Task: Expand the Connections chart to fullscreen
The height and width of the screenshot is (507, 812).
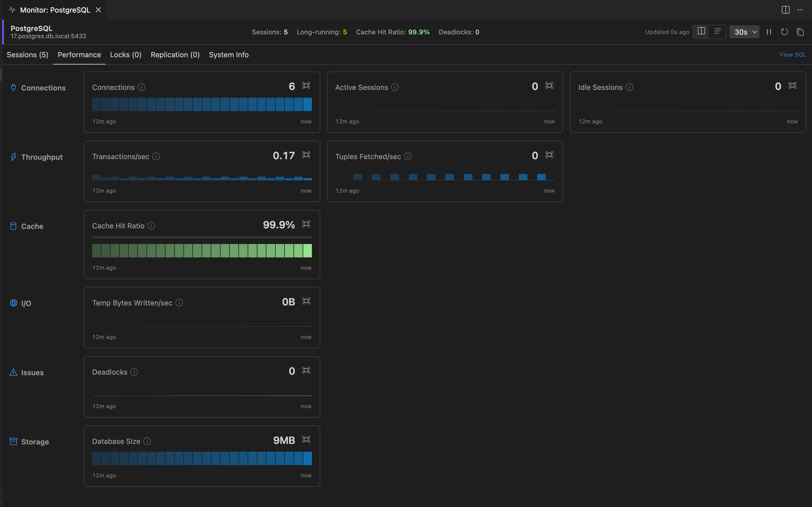Action: [306, 85]
